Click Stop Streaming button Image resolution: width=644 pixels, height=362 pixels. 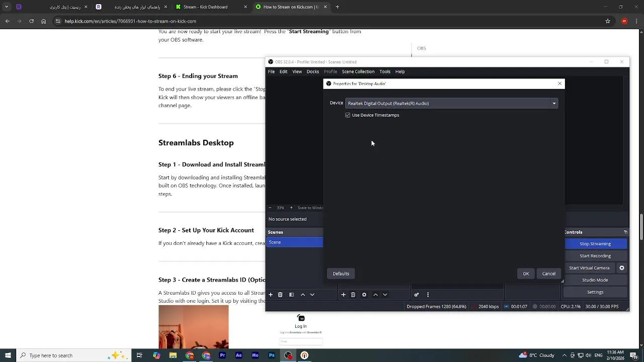(595, 244)
